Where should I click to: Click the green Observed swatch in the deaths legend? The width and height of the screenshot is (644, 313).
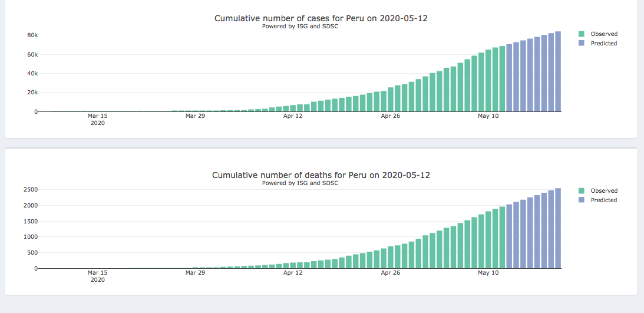coord(582,191)
